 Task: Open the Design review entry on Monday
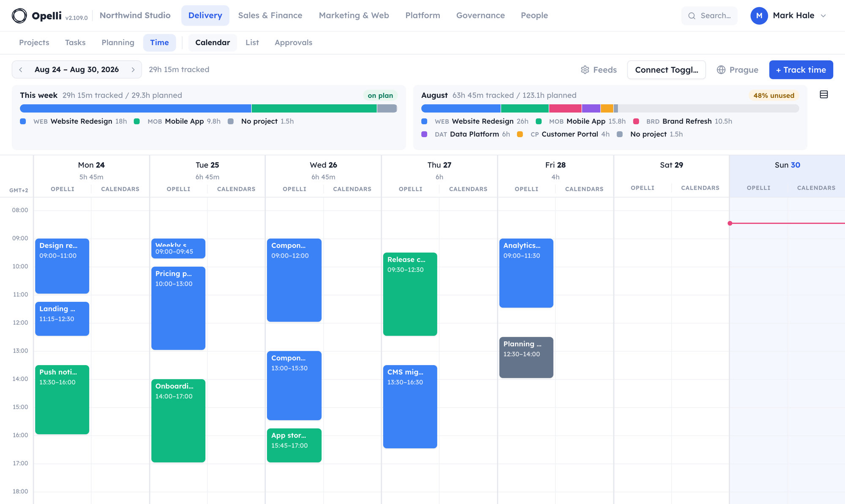pos(62,266)
